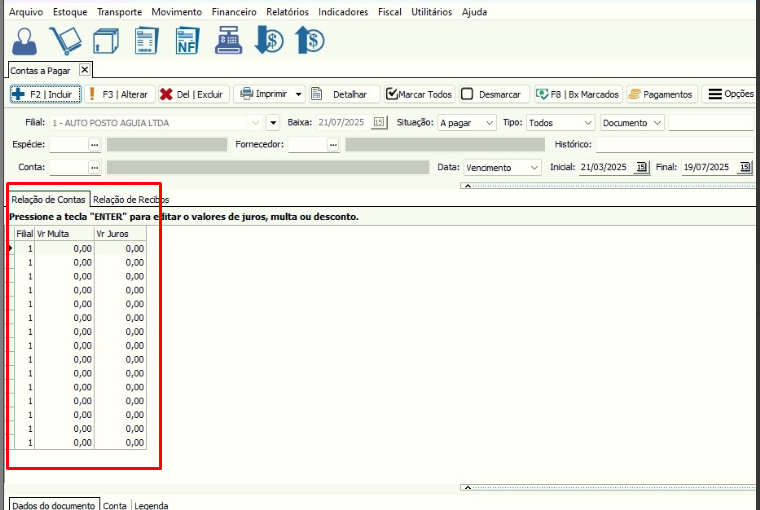The image size is (760, 510).
Task: Click the Espécie lookup ellipsis button
Action: tap(95, 145)
